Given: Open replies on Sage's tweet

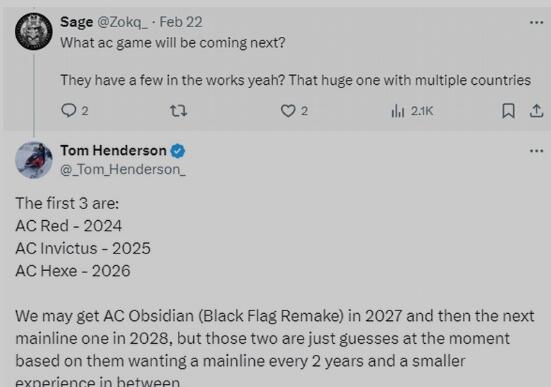Looking at the screenshot, I should point(69,111).
